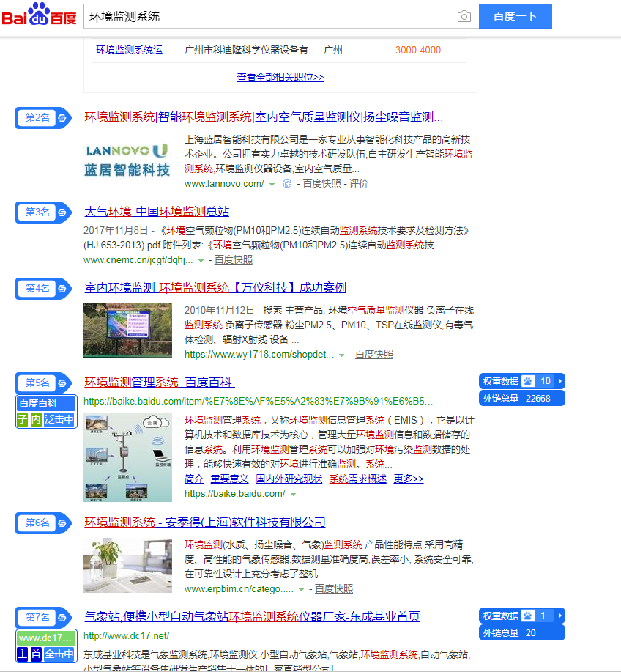The height and width of the screenshot is (672, 621).
Task: Open 百度快照 for the cnemc result
Action: 233,260
